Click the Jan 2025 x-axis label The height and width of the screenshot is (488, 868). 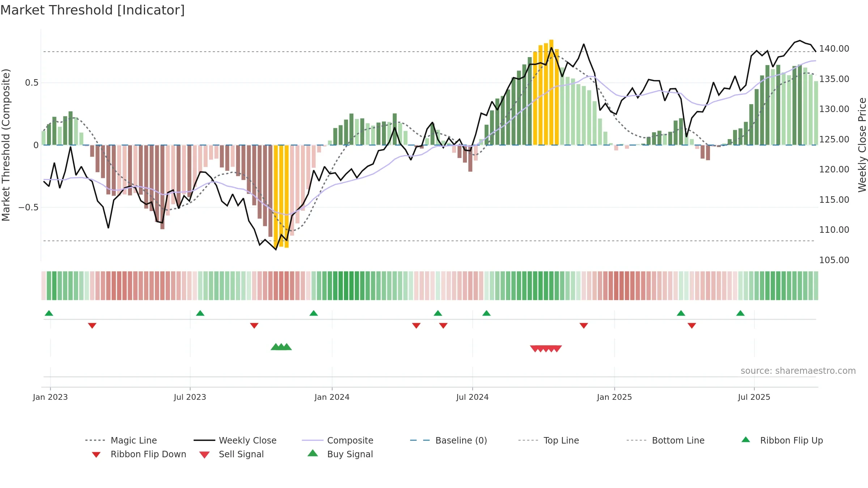tap(614, 397)
